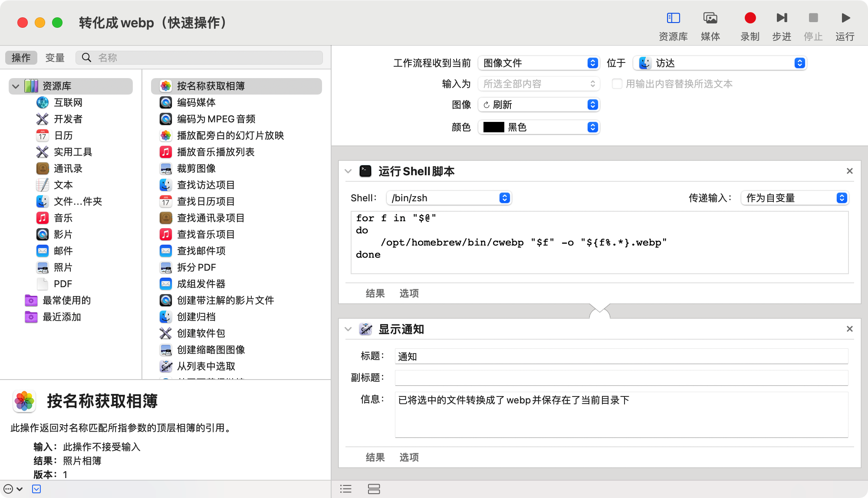Open the 工作流程收到当前 dropdown
Viewport: 868px width, 498px height.
[538, 63]
